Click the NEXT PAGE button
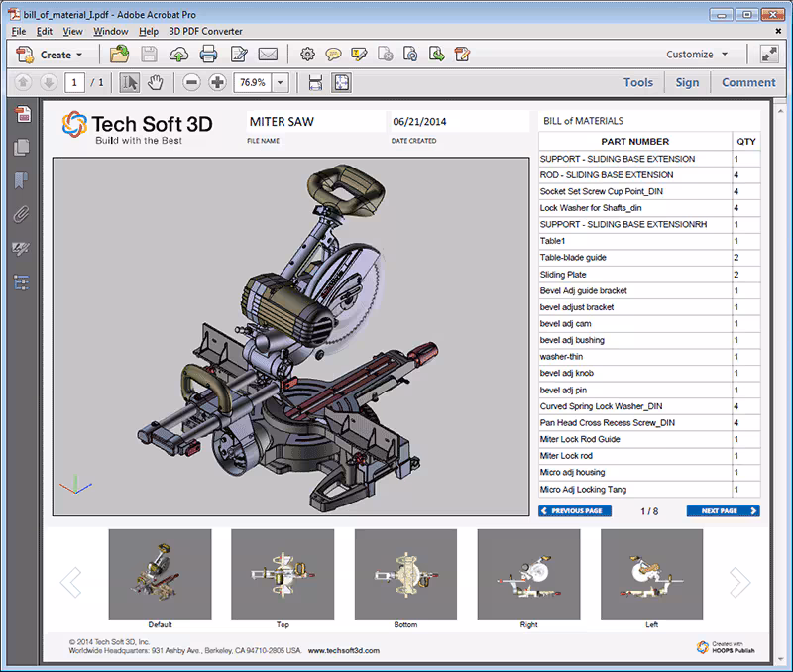Viewport: 793px width, 672px height. tap(723, 511)
